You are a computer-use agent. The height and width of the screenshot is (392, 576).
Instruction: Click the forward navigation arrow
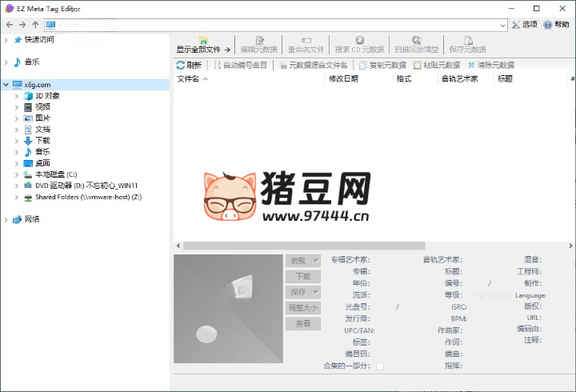click(22, 25)
